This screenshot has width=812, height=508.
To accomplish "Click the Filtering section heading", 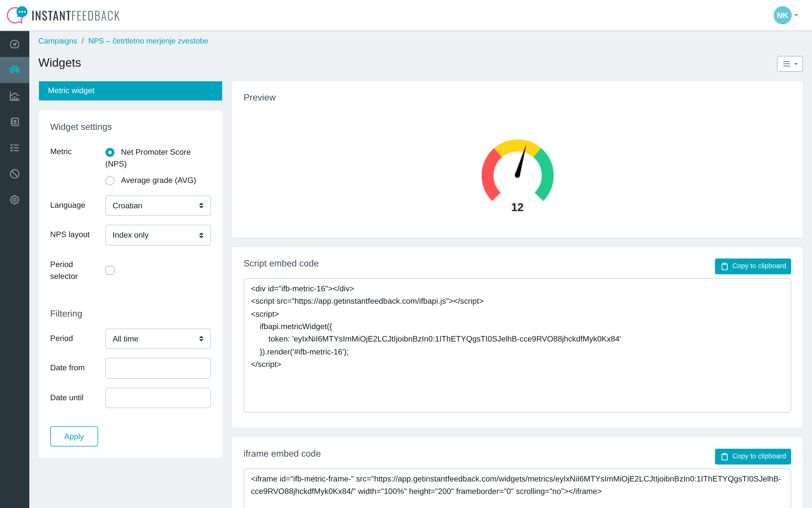I will pos(66,314).
